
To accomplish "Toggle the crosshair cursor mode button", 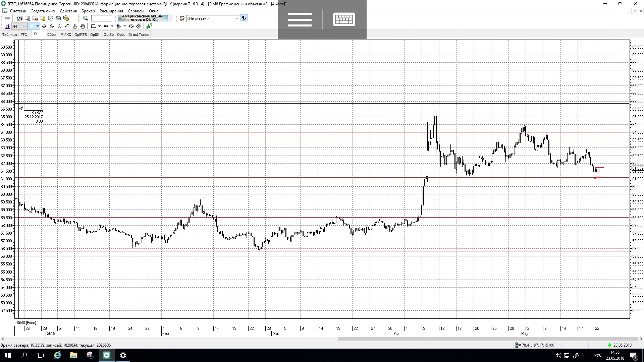I will coord(32,26).
